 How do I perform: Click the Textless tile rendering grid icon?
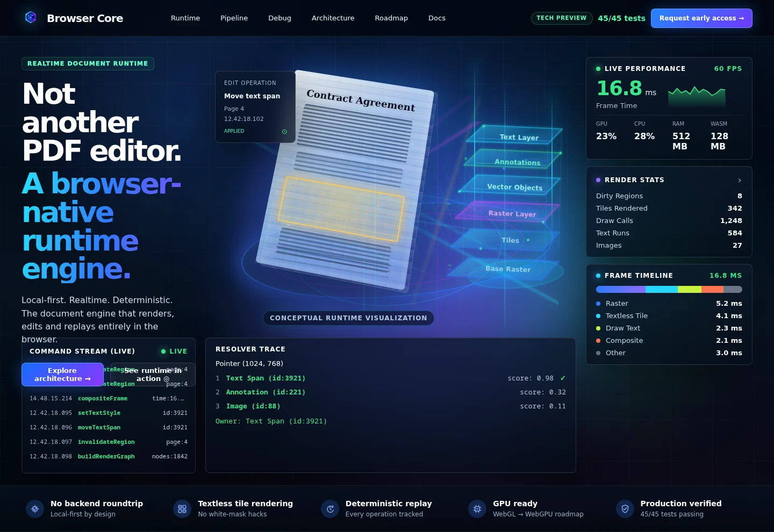click(182, 509)
